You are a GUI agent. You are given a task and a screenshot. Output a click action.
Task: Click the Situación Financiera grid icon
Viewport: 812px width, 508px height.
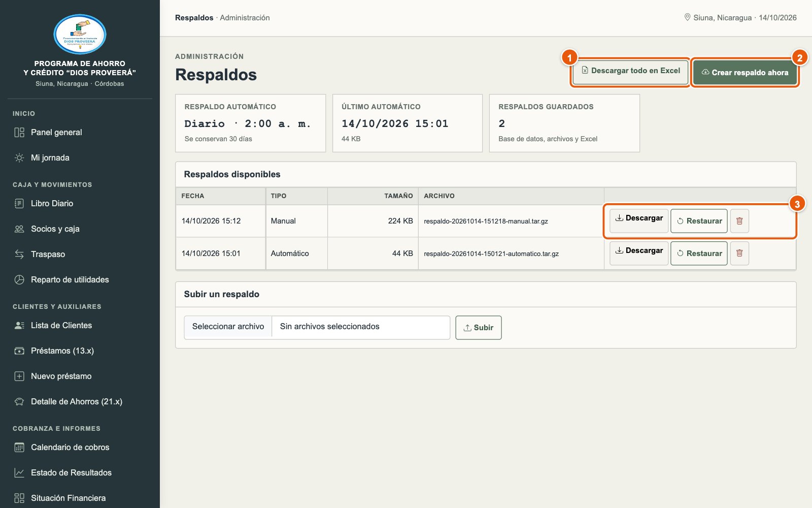pos(19,498)
